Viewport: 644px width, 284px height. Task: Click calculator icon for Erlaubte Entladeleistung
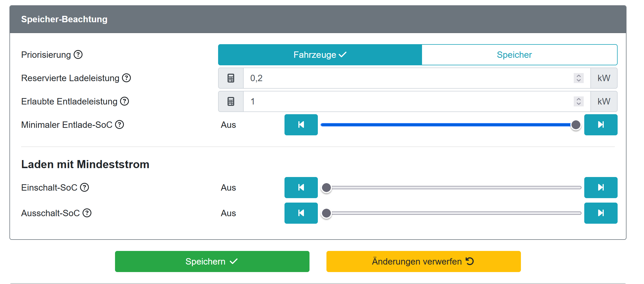[231, 101]
